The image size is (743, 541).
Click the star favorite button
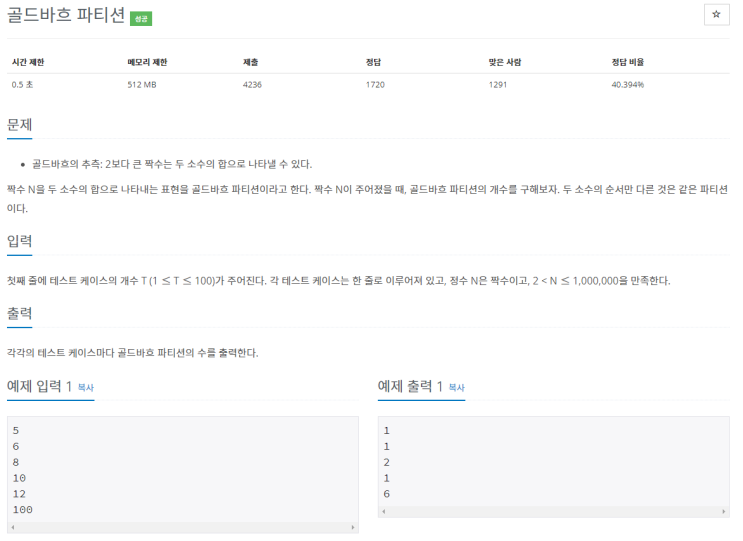click(716, 14)
